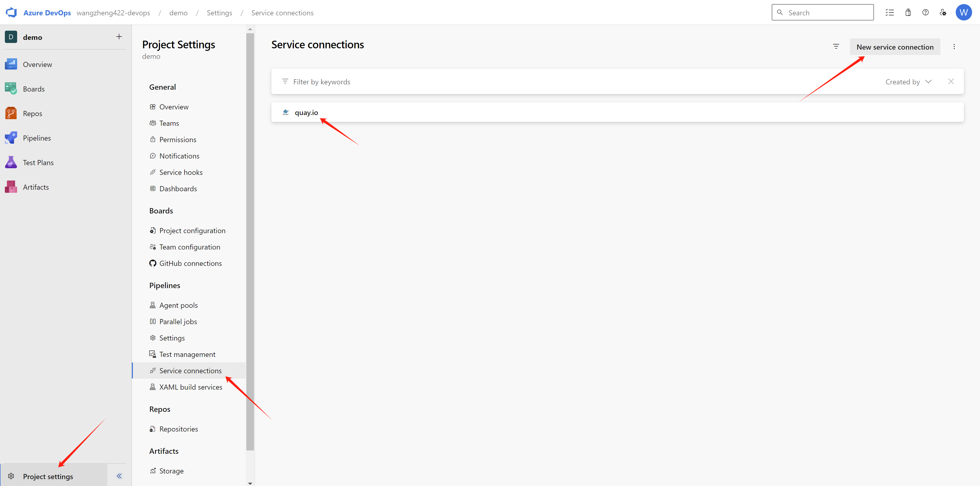Click the Azure DevOps logo icon

click(x=11, y=13)
